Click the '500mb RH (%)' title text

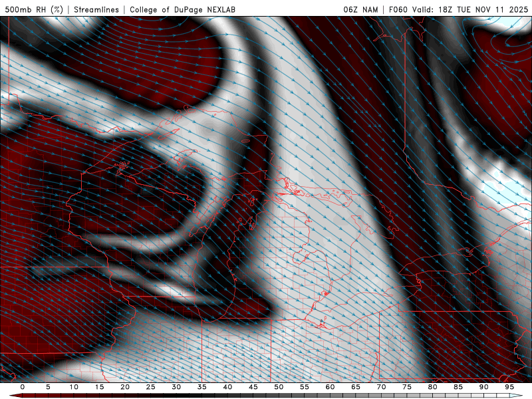click(34, 9)
